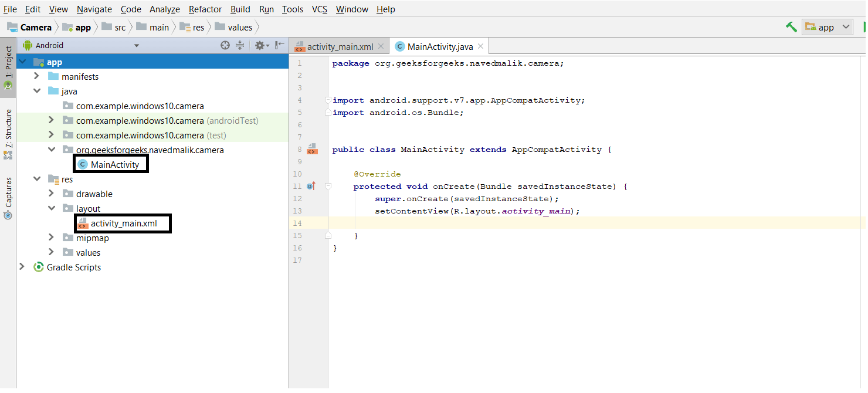Open the Refactor menu
Viewport: 868px width, 393px height.
[x=205, y=9]
